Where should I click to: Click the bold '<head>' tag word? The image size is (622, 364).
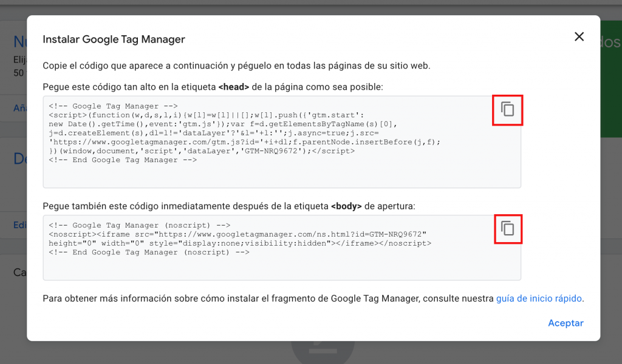click(x=234, y=87)
